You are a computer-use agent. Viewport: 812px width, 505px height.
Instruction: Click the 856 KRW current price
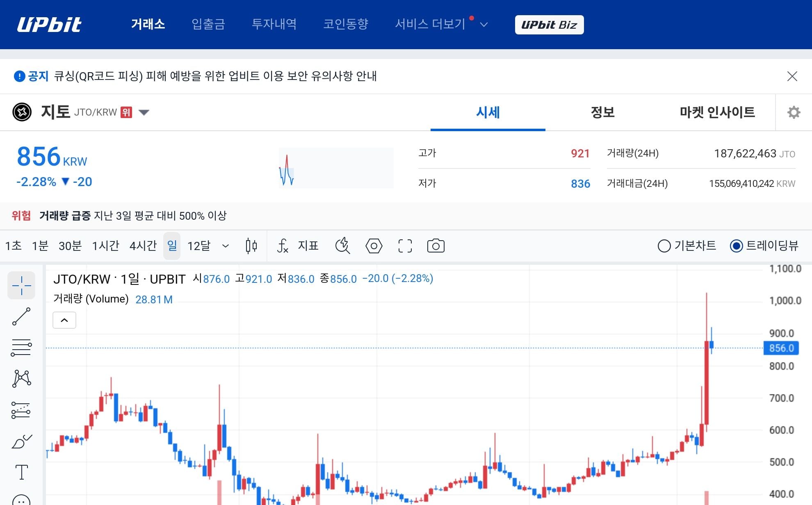tap(52, 157)
